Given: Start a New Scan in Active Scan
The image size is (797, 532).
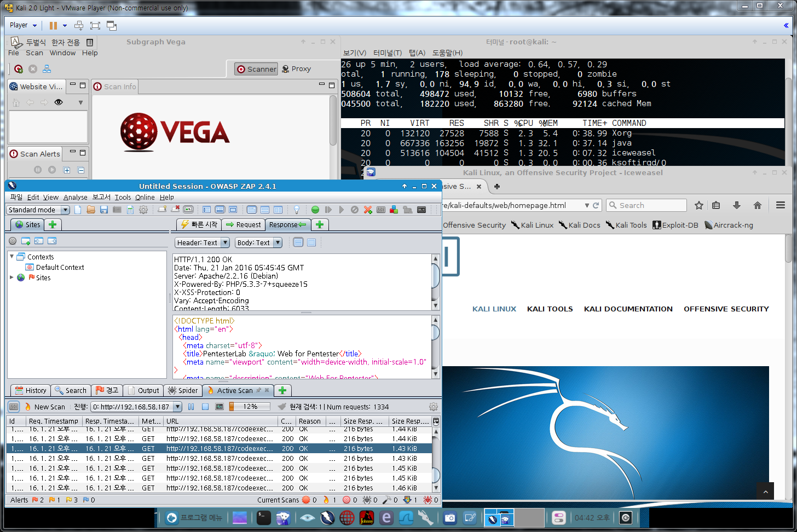Looking at the screenshot, I should click(44, 407).
